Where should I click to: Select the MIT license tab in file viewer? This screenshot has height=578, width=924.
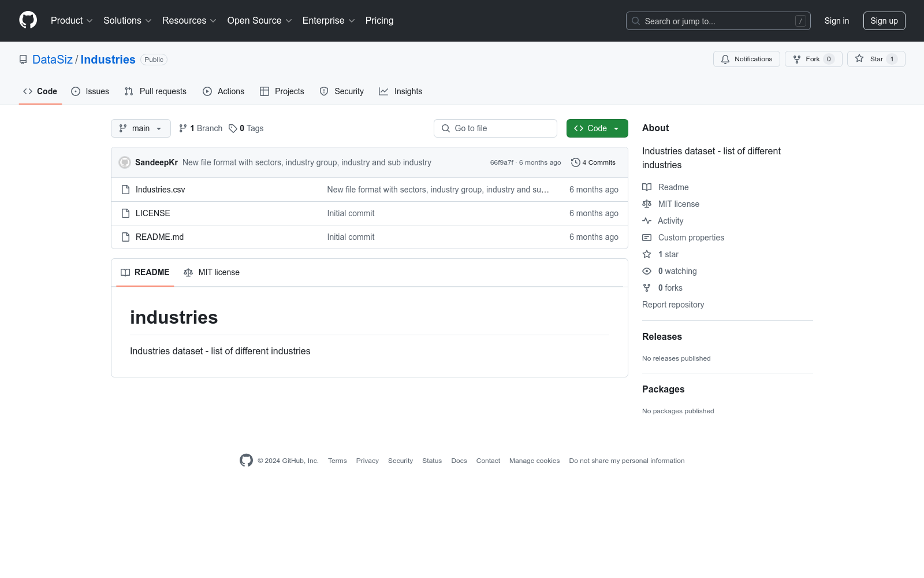211,272
